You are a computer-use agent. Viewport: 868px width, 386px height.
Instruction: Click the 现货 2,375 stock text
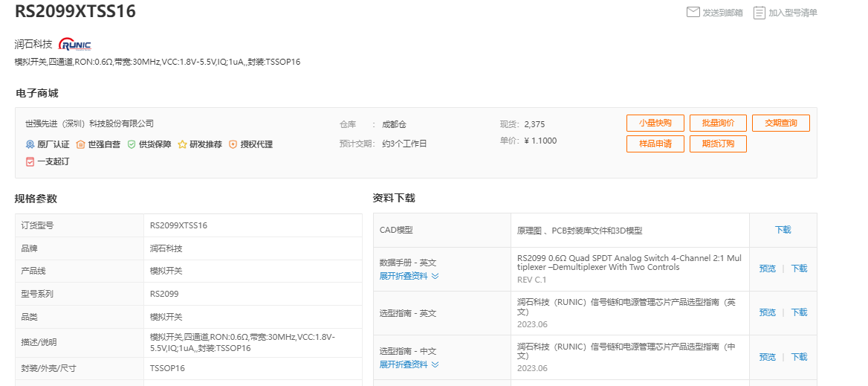tap(522, 124)
